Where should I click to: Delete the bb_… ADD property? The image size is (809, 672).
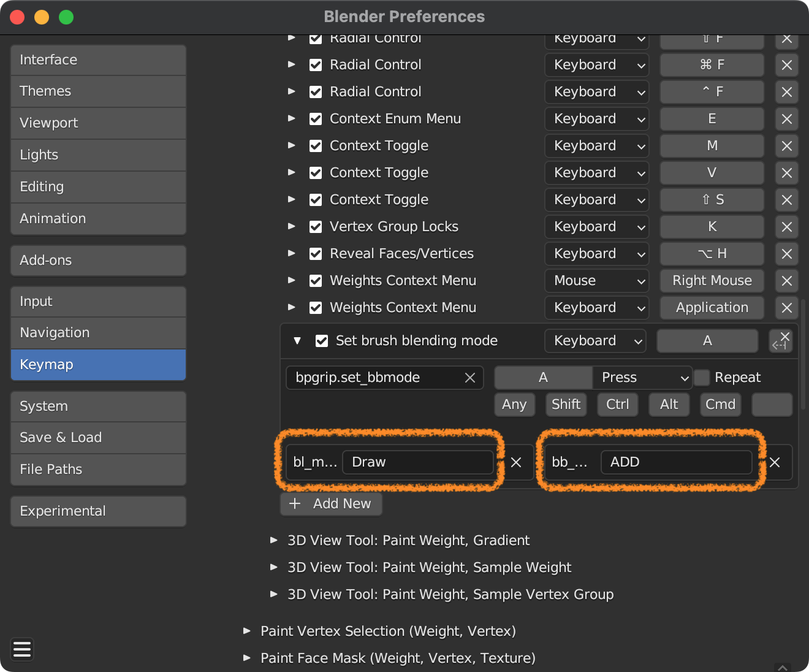pyautogui.click(x=775, y=462)
